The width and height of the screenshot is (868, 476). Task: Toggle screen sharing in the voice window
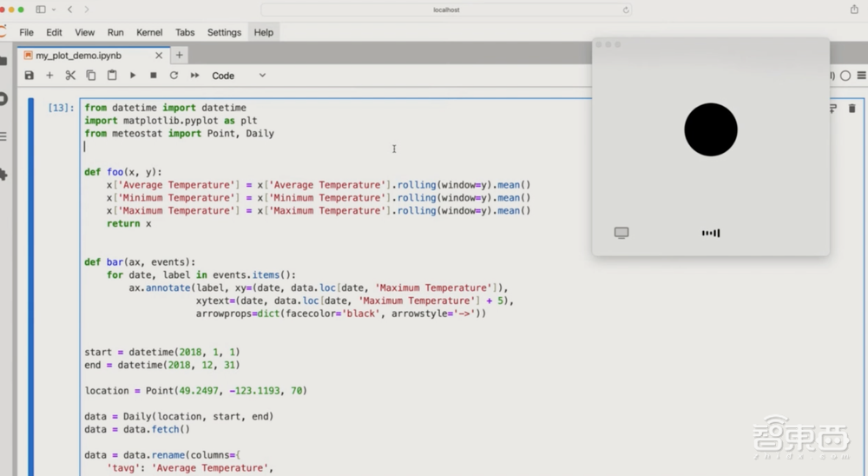coord(621,233)
